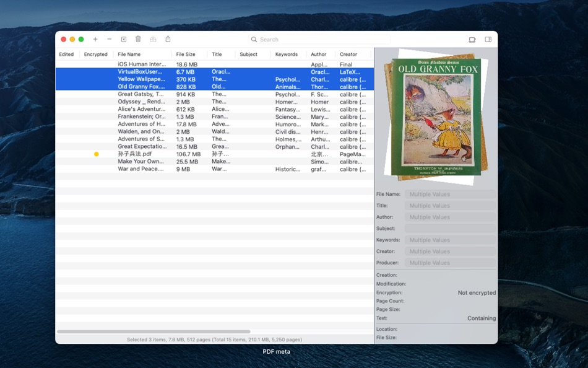The height and width of the screenshot is (368, 588).
Task: Select the Great Expectatio... row
Action: pos(215,146)
